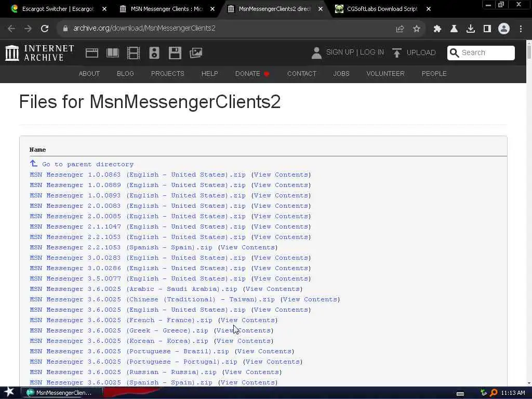Viewport: 532px width, 399px height.
Task: View Contents of 3.6.0025 Portuguese Brazil zip
Action: click(264, 351)
